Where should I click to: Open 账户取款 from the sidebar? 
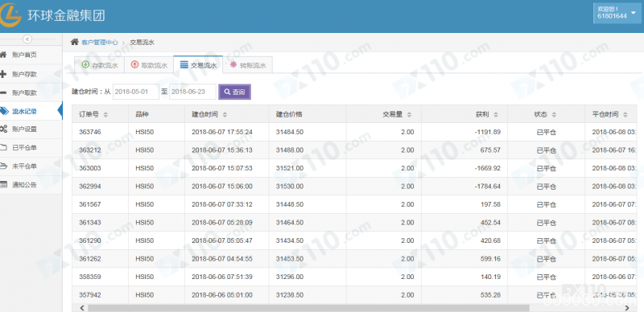(x=31, y=92)
